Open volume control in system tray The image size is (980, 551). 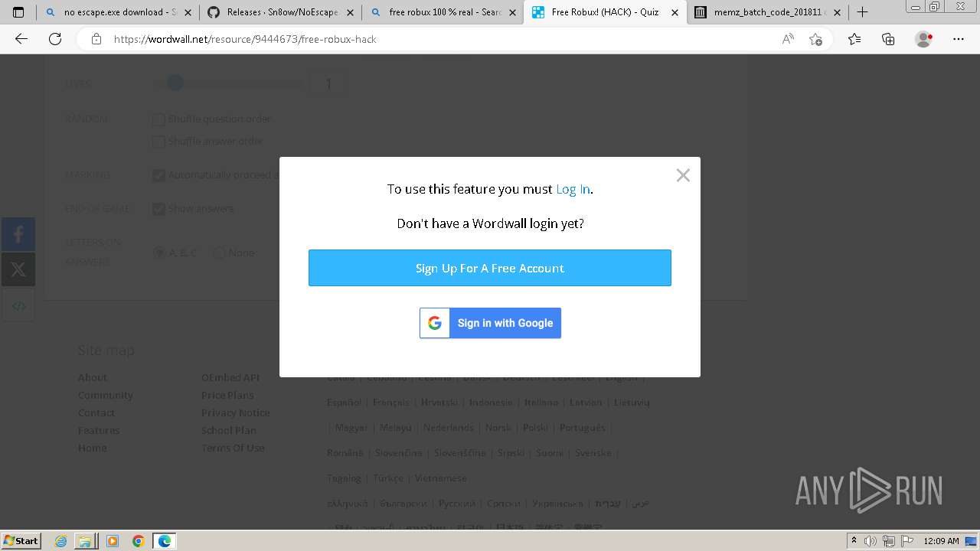click(x=871, y=541)
